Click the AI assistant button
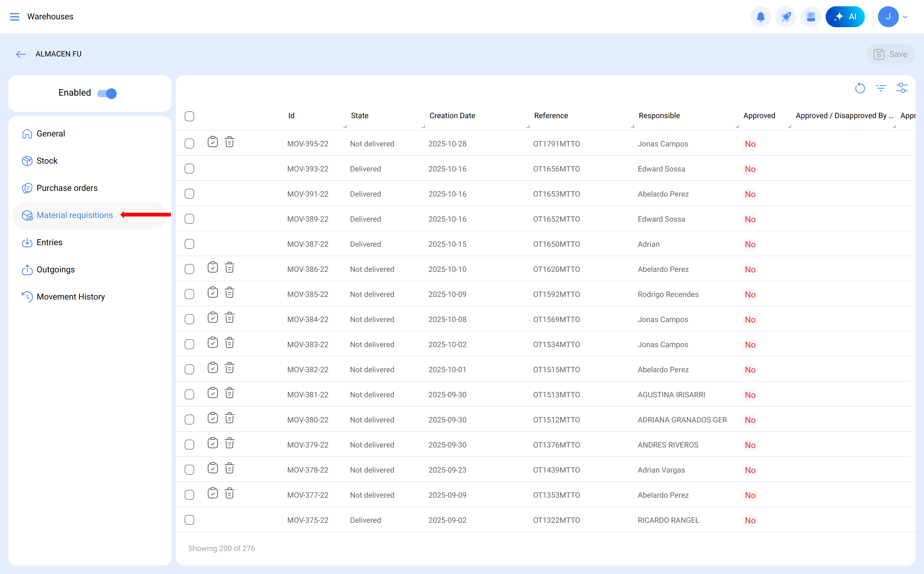Screen dimensions: 924x574 point(845,17)
